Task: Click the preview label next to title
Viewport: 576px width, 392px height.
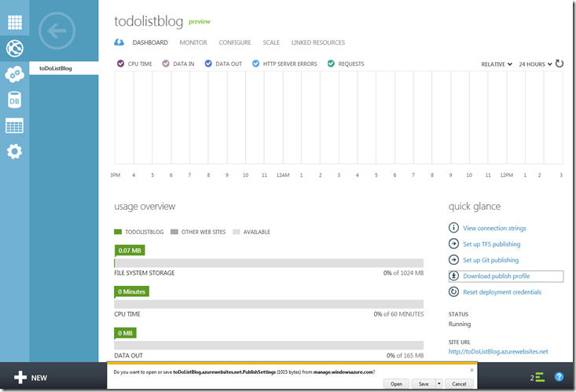Action: tap(199, 22)
